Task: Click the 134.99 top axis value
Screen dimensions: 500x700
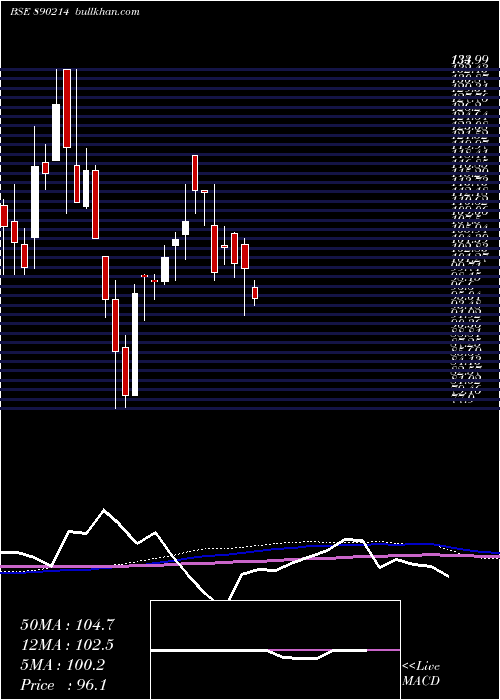Action: pyautogui.click(x=468, y=60)
